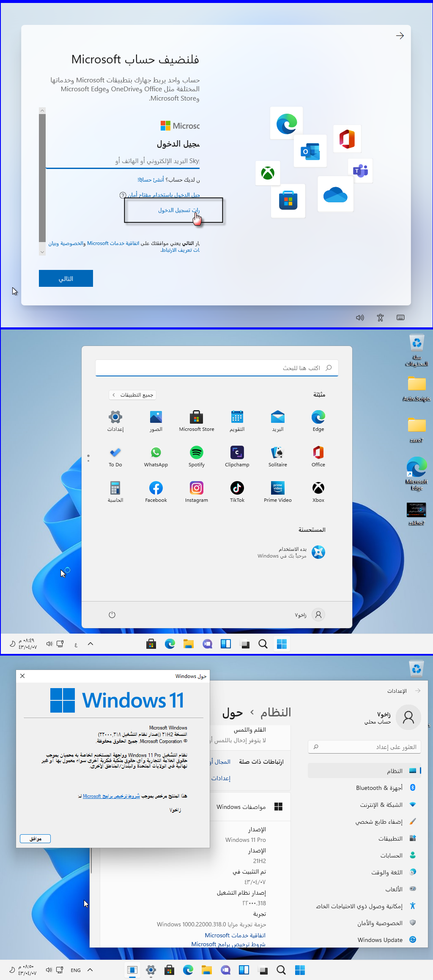Viewport: 433px width, 980px height.
Task: Open the 'أنشئ حساباً!' create account link
Action: (151, 180)
